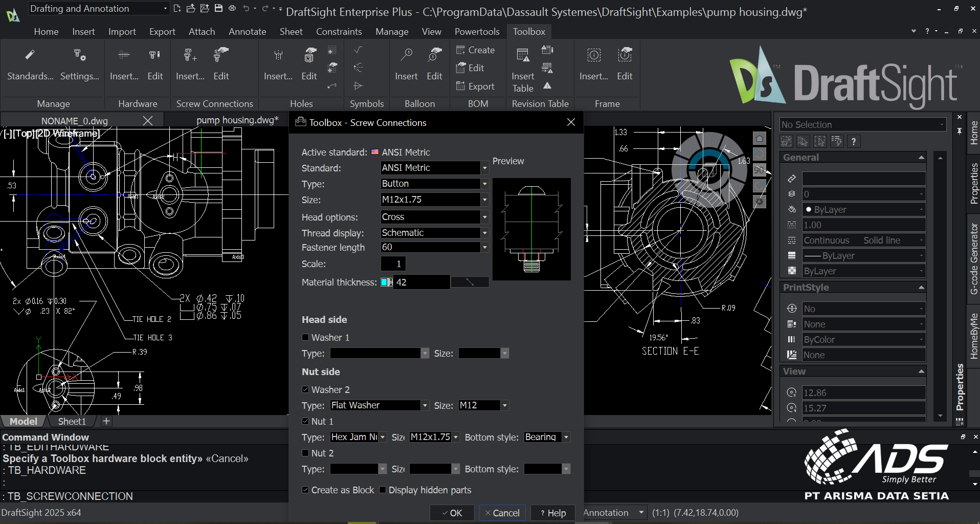Image resolution: width=980 pixels, height=524 pixels.
Task: Open the Thread display dropdown
Action: click(x=483, y=232)
